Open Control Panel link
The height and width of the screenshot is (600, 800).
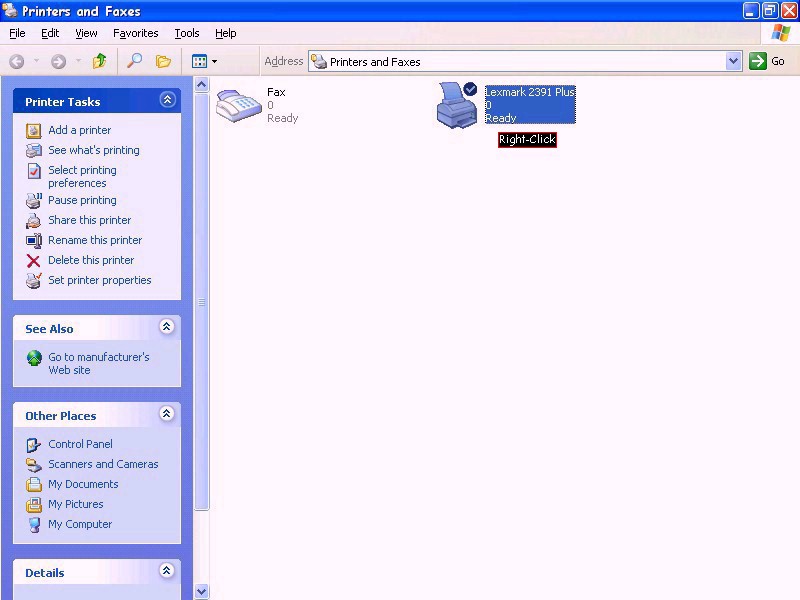click(80, 444)
